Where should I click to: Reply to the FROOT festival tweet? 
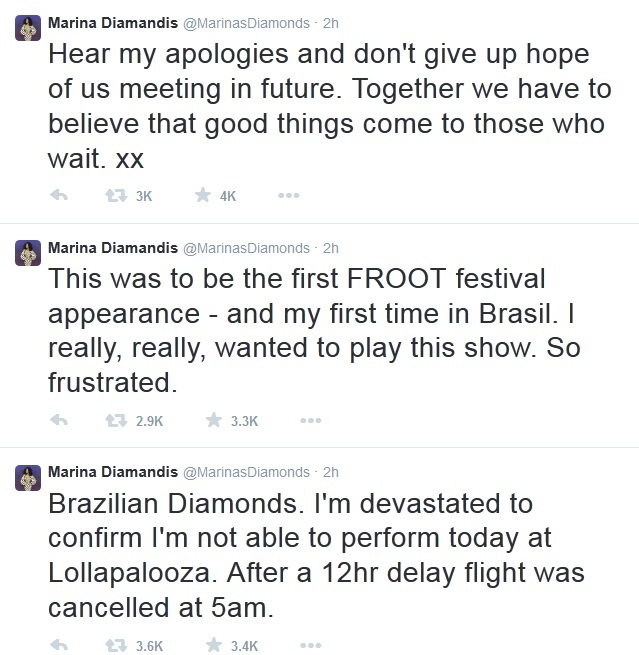pyautogui.click(x=58, y=421)
